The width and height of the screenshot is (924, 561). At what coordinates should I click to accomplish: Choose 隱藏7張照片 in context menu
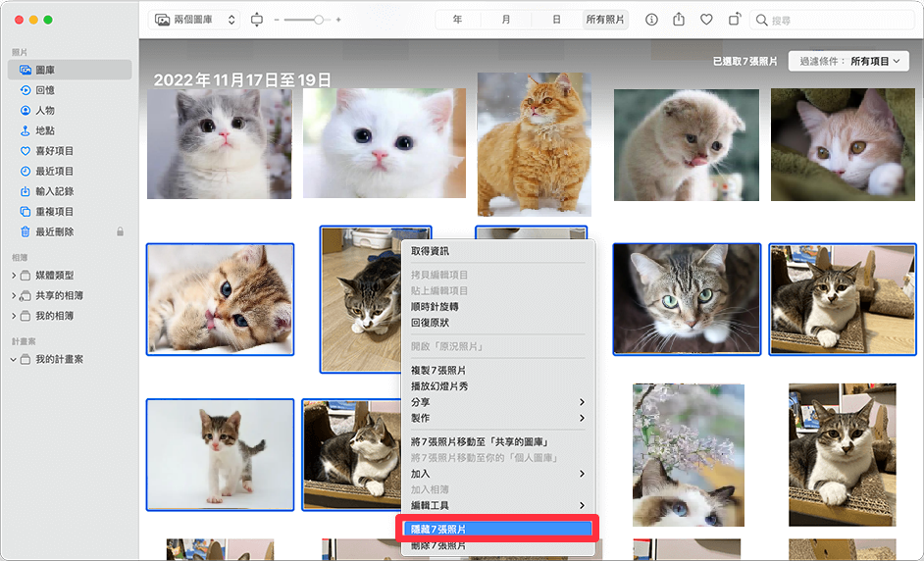(x=498, y=529)
